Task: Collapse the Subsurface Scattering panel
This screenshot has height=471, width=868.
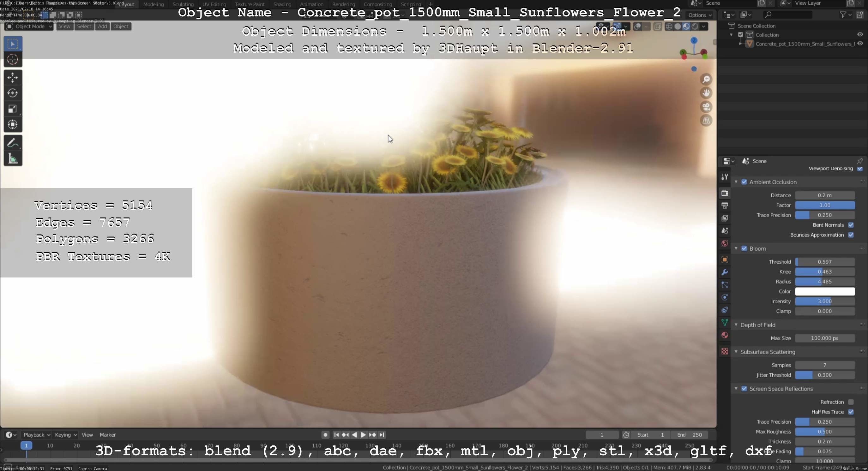Action: click(x=736, y=352)
